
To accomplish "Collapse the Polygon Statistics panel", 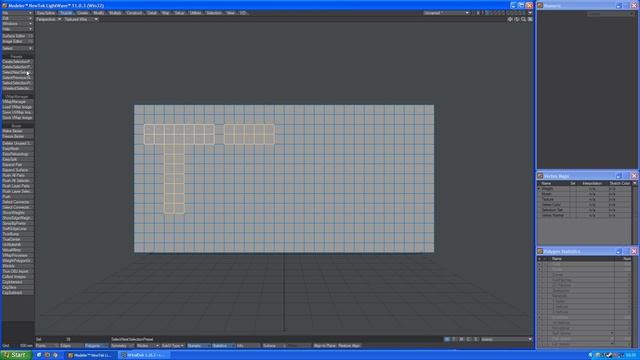I will point(619,251).
